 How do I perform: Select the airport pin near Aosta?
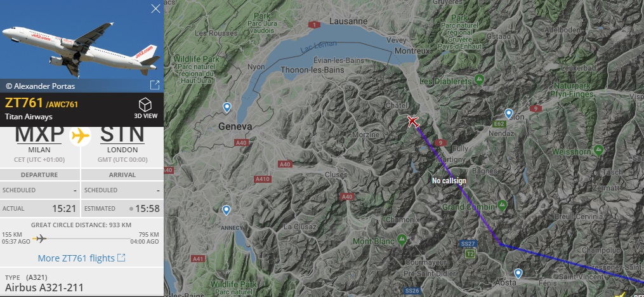click(x=518, y=273)
